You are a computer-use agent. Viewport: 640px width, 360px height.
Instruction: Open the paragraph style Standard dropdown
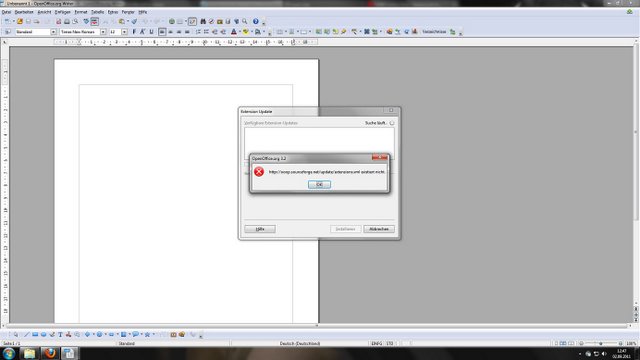pos(53,32)
